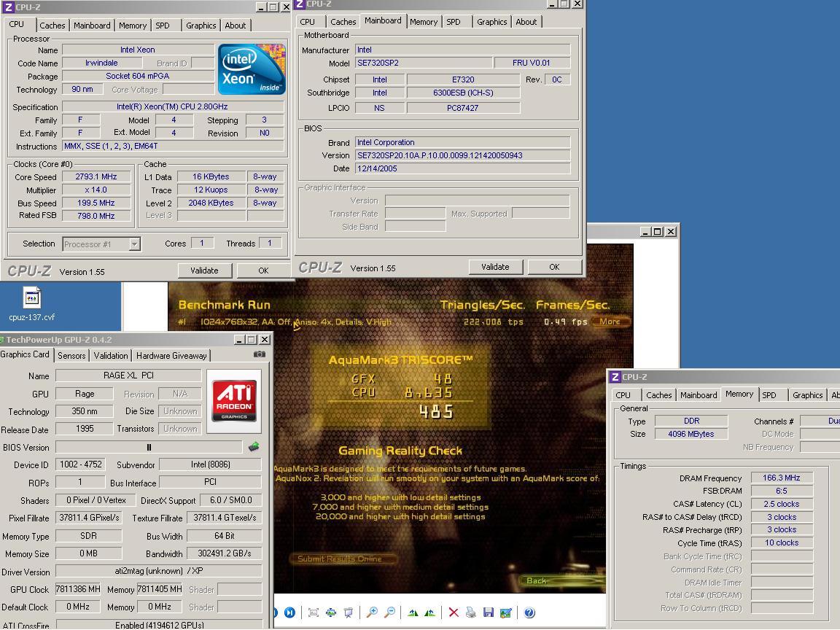Select the Caches tab in the Memory CPU-Z window
840x630 pixels.
659,394
